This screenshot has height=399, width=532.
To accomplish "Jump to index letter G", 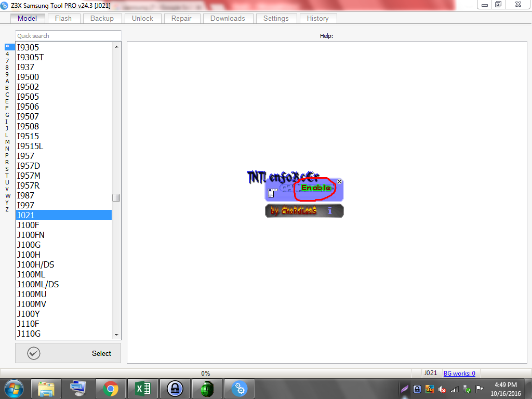I will (x=7, y=115).
